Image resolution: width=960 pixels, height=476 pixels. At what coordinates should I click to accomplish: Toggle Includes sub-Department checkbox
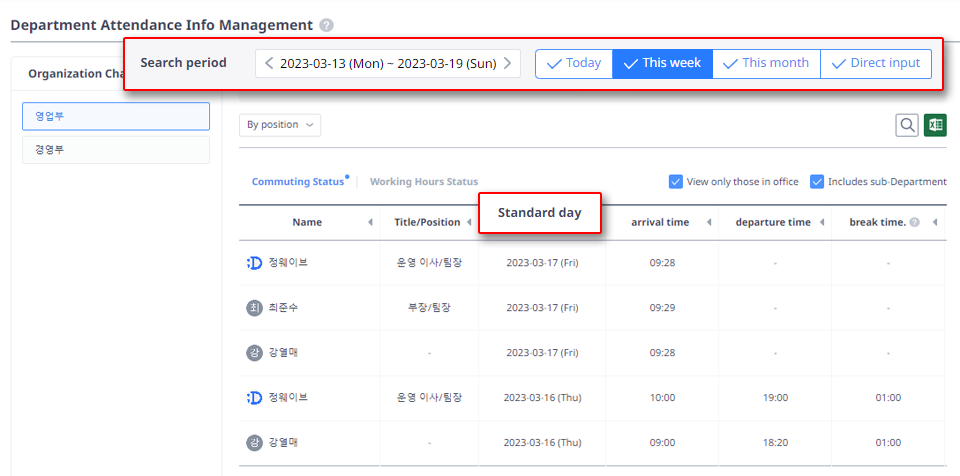pyautogui.click(x=817, y=182)
